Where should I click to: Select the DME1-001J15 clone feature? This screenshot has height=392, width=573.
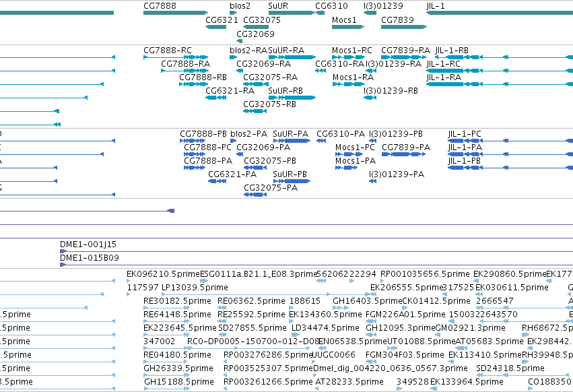(x=316, y=251)
